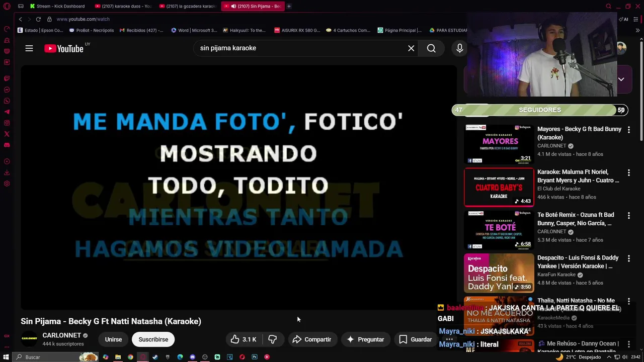The image size is (644, 362).
Task: Open the sidebar Instagram icon
Action: pos(7,123)
